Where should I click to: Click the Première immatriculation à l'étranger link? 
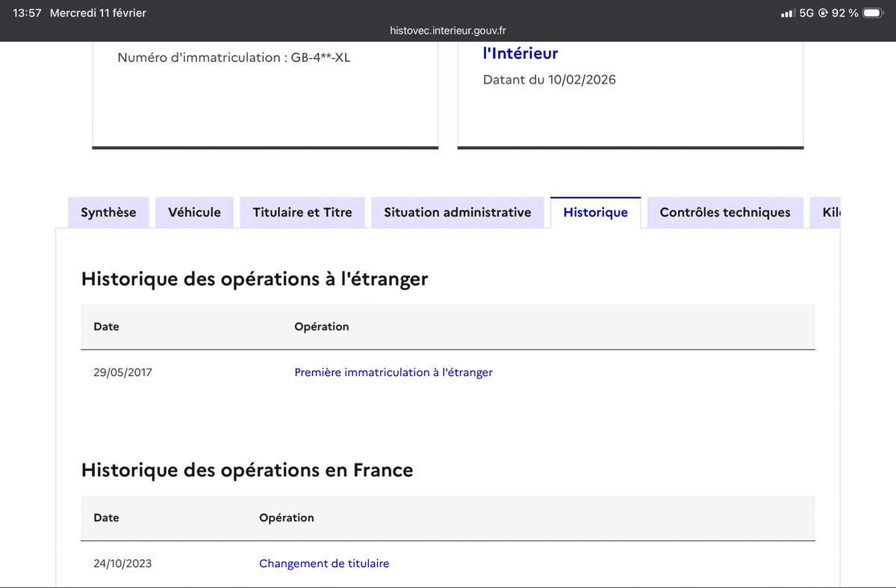pyautogui.click(x=393, y=372)
